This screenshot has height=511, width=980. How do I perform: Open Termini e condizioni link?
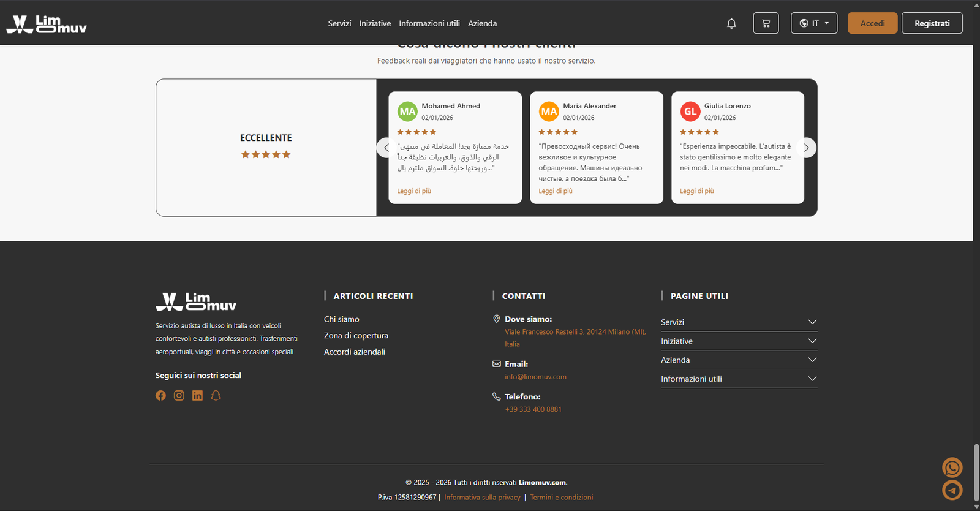(562, 498)
